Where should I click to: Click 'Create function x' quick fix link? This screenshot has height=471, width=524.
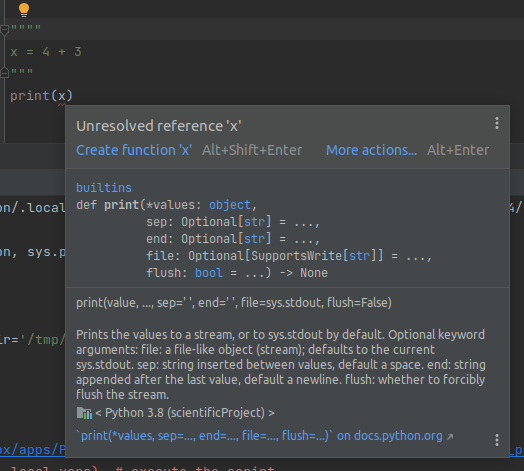(x=134, y=150)
